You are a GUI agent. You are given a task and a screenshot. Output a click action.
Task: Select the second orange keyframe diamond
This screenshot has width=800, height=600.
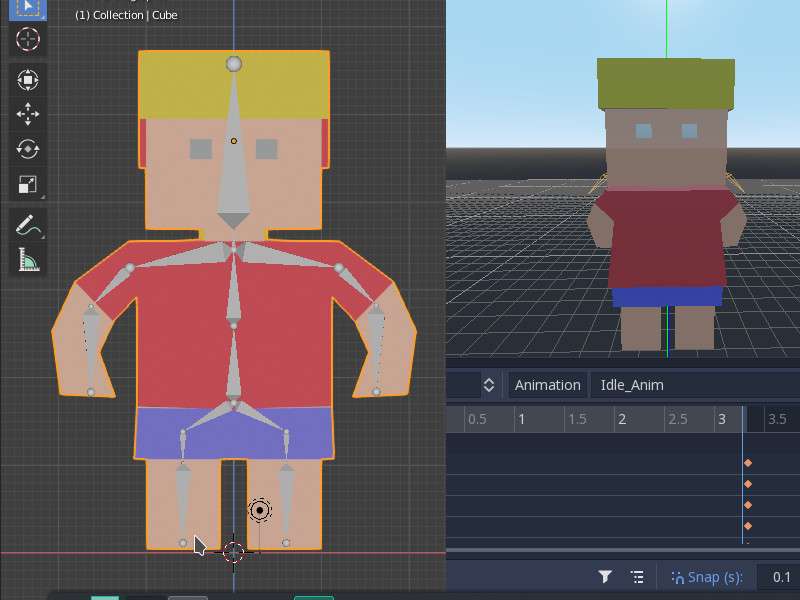(748, 484)
